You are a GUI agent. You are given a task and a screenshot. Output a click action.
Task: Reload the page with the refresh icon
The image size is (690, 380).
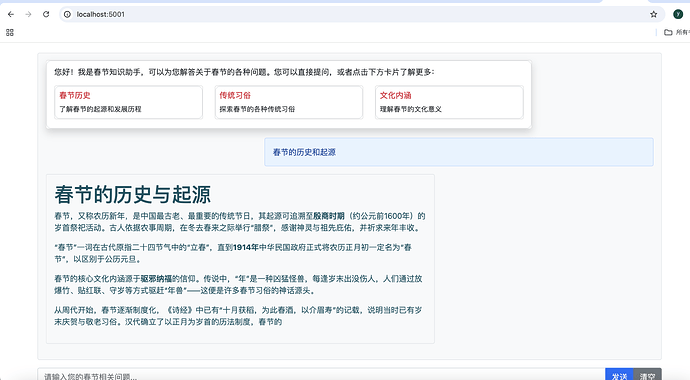tap(46, 15)
